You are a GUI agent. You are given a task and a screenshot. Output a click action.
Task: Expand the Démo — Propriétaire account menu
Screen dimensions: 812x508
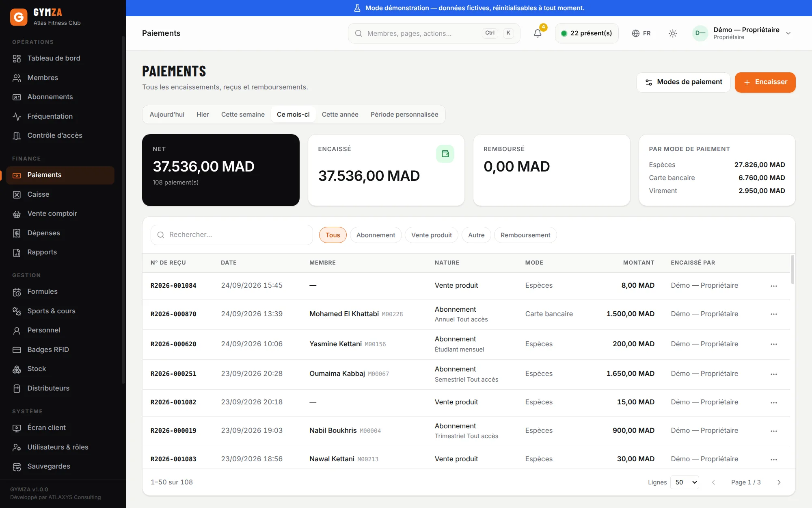coord(742,33)
